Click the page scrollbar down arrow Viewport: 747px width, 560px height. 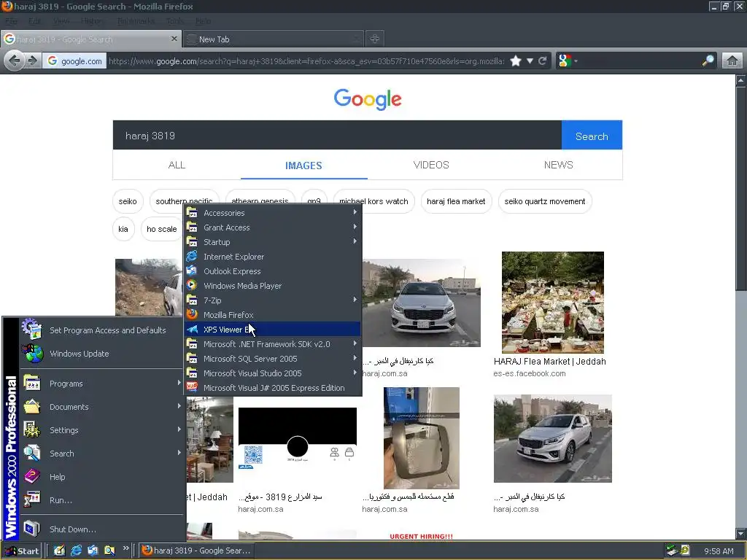coord(741,533)
